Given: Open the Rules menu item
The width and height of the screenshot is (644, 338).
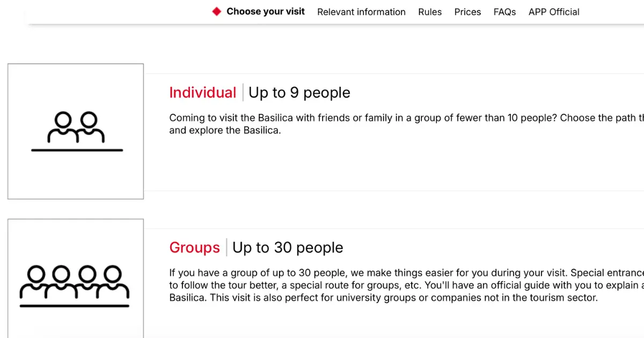Looking at the screenshot, I should pyautogui.click(x=430, y=12).
